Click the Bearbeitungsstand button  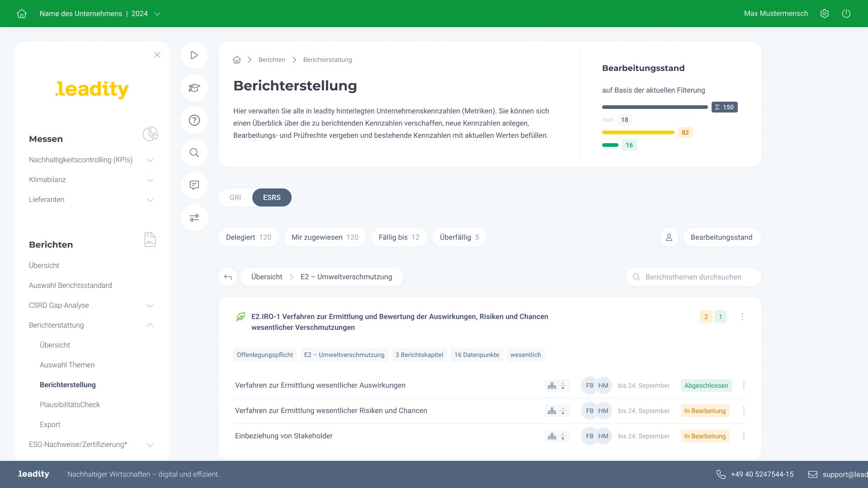(x=722, y=237)
